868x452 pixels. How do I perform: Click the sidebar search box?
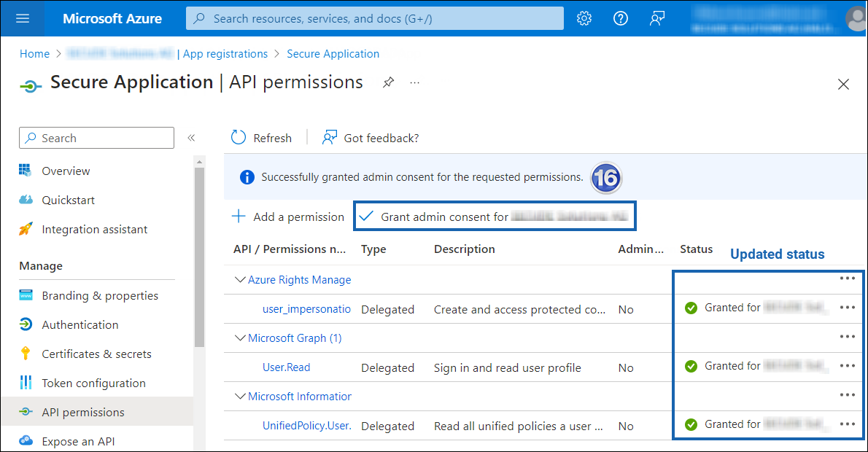[x=96, y=138]
